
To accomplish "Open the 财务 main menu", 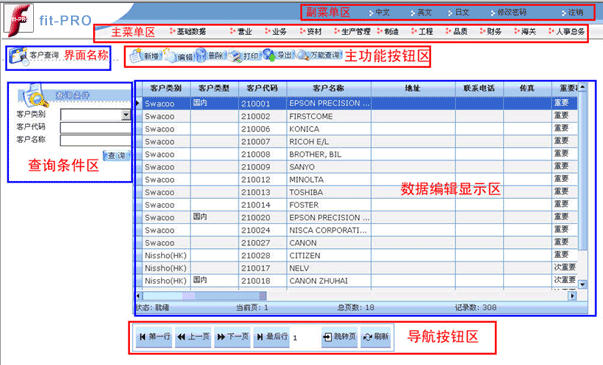I will (x=491, y=32).
